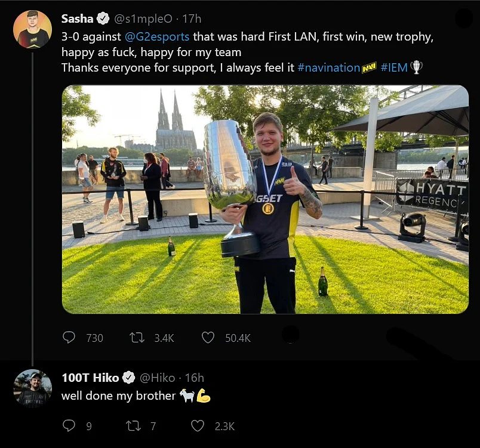Like Sasha's tweet with the heart icon
Screen dimensions: 480x448
(208, 338)
